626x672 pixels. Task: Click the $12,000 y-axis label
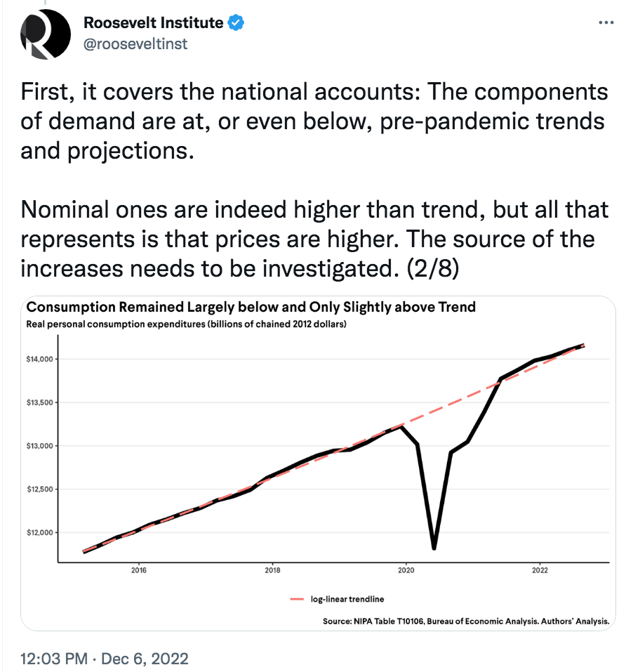(40, 533)
